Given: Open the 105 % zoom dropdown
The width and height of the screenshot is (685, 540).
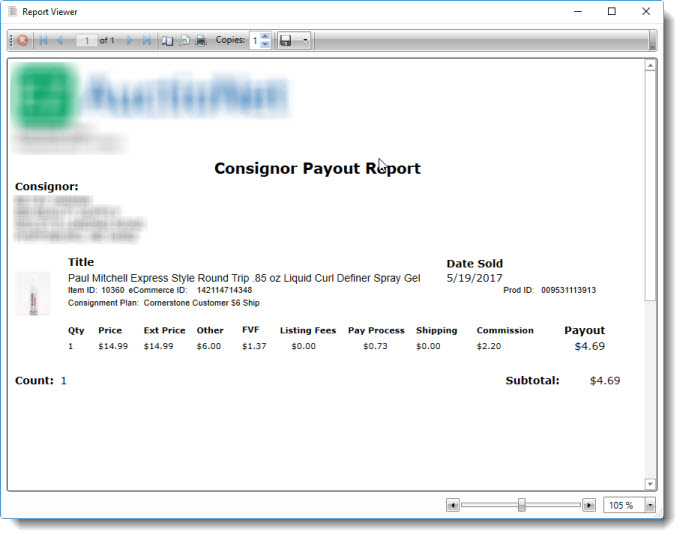Looking at the screenshot, I should click(x=650, y=505).
